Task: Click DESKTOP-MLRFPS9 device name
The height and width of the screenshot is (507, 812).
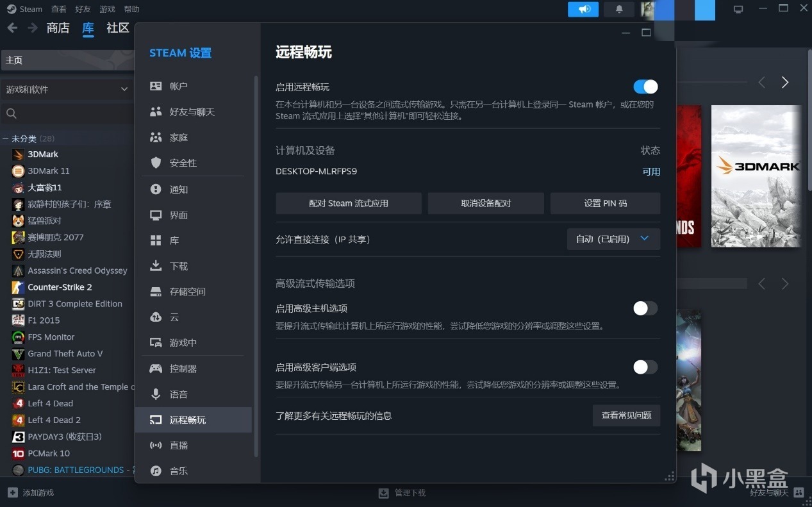Action: 316,171
